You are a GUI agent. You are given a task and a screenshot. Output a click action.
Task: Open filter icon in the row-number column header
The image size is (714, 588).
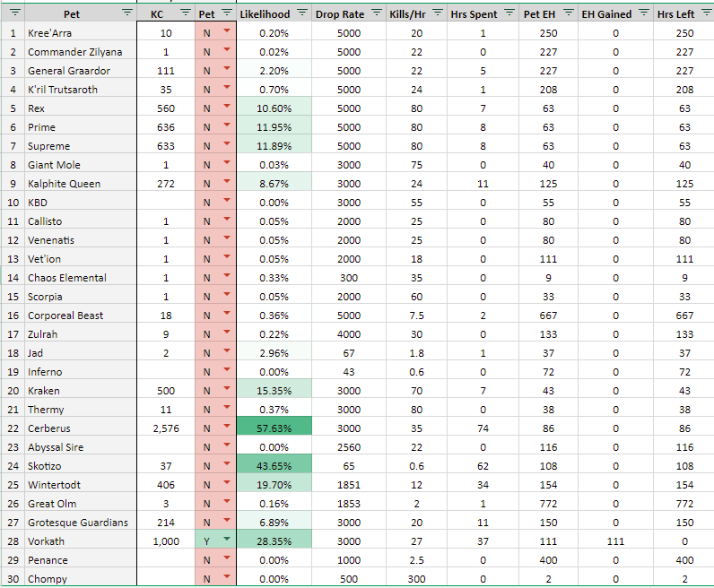tap(14, 13)
